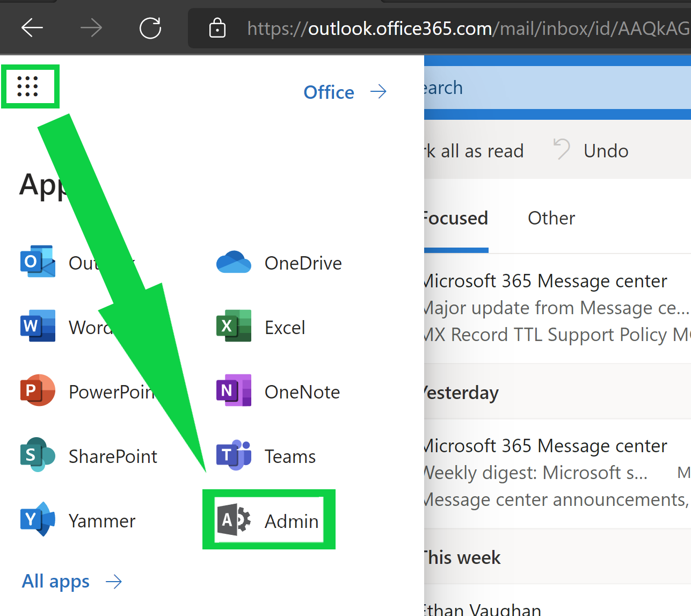Switch to the Other inbox tab
Image resolution: width=691 pixels, height=616 pixels.
coord(551,218)
